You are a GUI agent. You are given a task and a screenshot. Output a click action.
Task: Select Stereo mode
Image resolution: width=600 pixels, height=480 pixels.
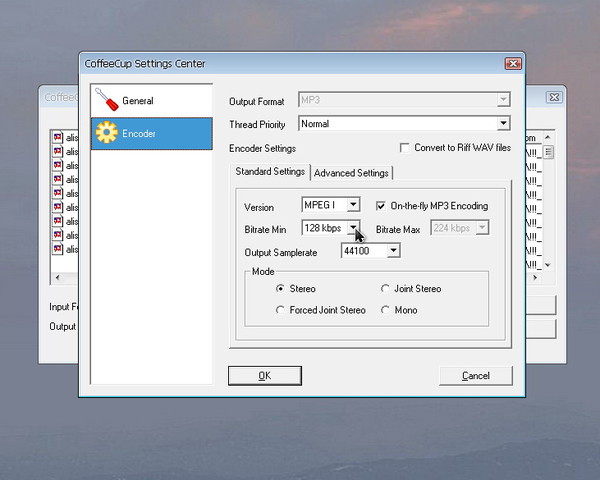[280, 289]
